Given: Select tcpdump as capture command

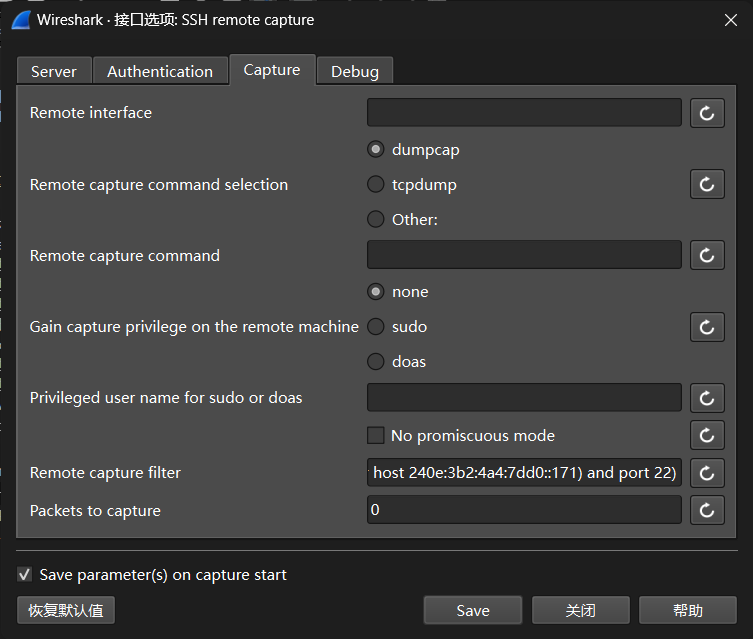Looking at the screenshot, I should pyautogui.click(x=376, y=184).
